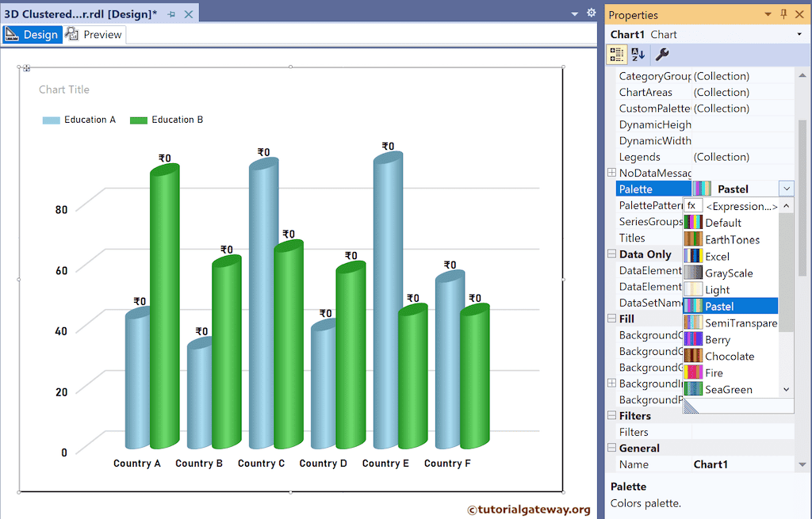
Task: Click the Pastel swatch in Palette value
Action: pos(702,189)
